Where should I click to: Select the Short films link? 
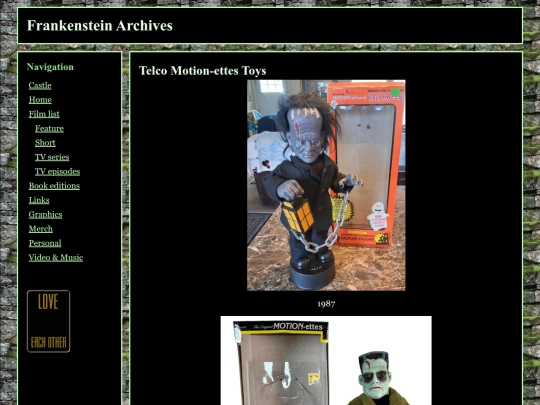click(45, 143)
